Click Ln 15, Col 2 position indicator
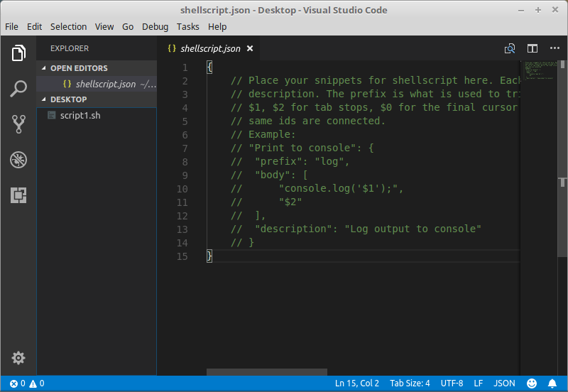This screenshot has height=392, width=568. pyautogui.click(x=357, y=383)
